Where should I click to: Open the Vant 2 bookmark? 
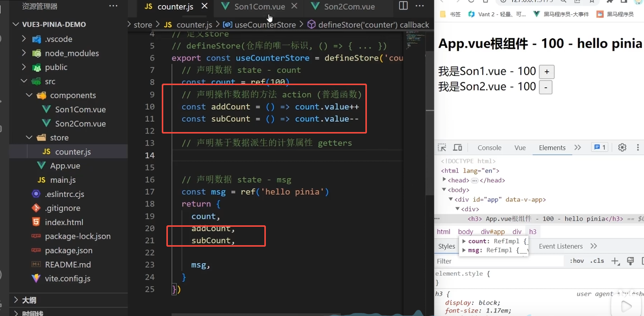(498, 14)
